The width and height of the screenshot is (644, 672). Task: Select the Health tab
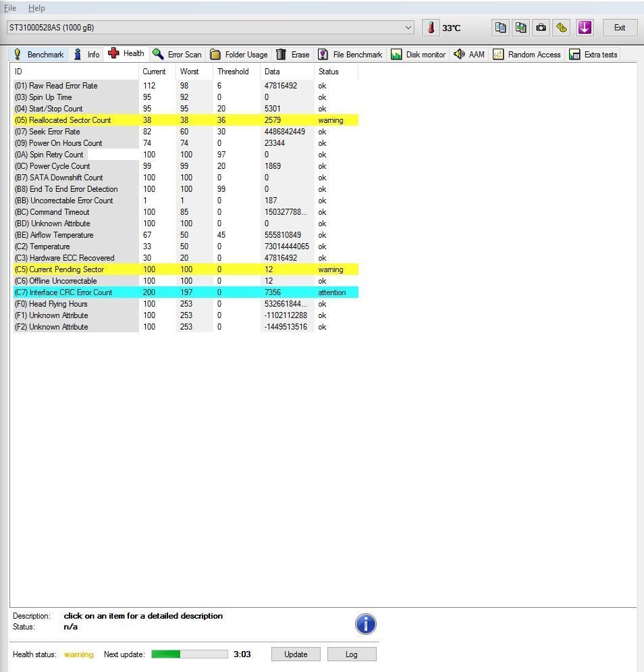[x=126, y=53]
